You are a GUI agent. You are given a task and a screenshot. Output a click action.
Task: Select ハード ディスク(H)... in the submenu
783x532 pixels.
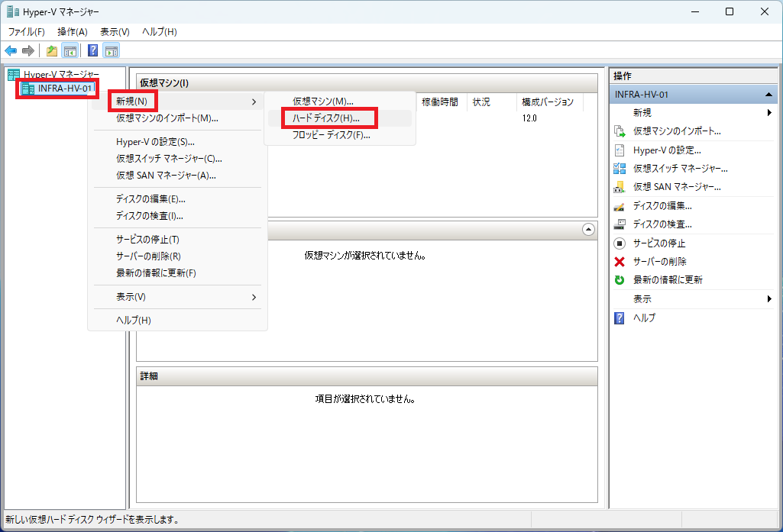(x=340, y=118)
